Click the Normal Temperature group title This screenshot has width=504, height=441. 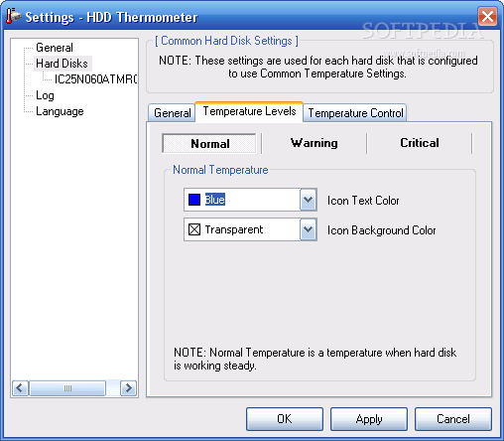click(220, 170)
